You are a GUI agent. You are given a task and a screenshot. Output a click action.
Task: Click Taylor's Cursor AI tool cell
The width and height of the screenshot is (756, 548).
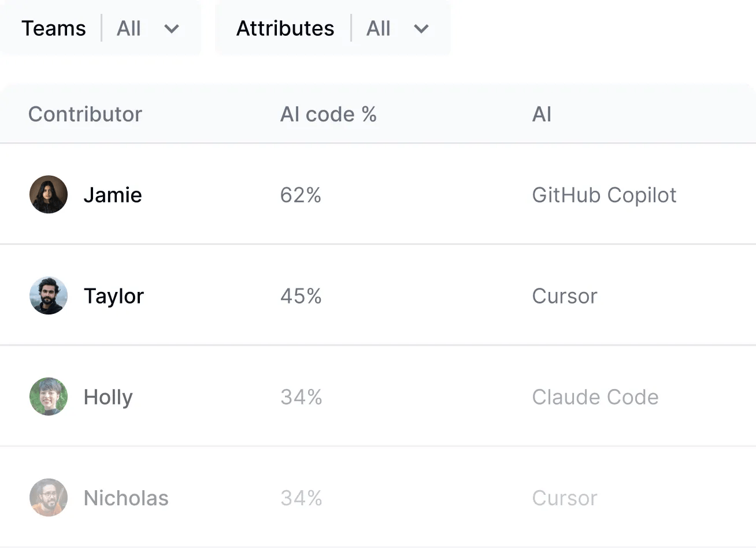[x=564, y=296]
